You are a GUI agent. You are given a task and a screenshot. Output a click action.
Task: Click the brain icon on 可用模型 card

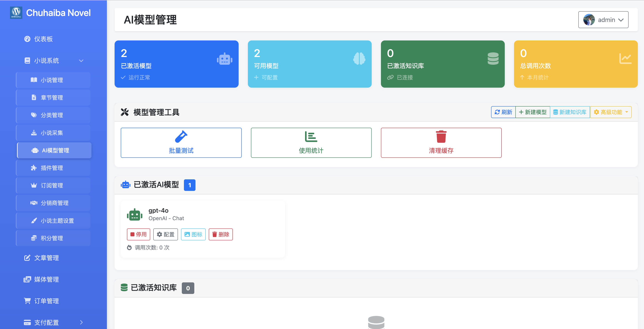[x=359, y=59]
